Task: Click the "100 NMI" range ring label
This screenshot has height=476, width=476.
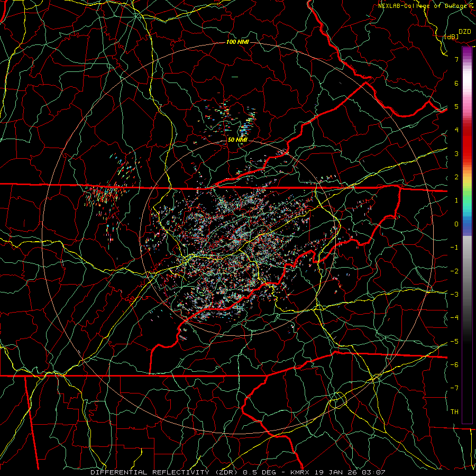Action: tap(237, 42)
